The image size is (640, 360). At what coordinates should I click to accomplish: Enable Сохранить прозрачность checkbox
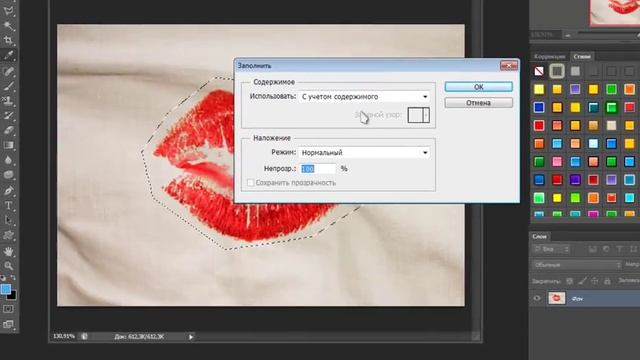(250, 182)
